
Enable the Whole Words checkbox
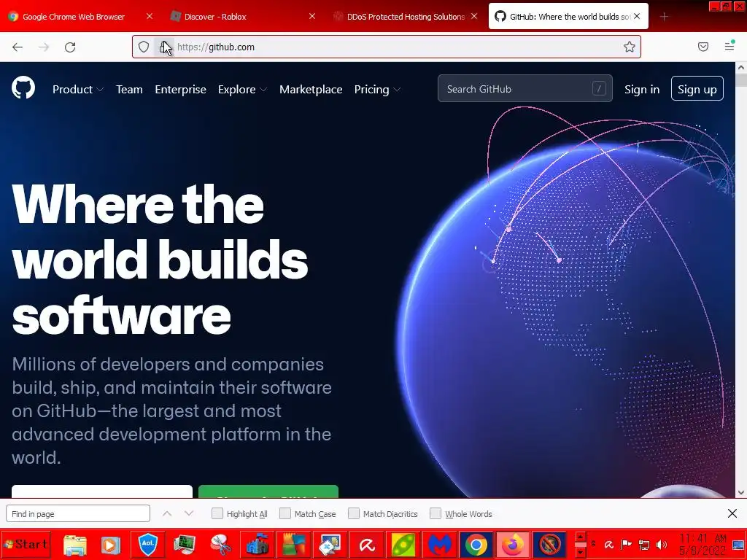(436, 513)
